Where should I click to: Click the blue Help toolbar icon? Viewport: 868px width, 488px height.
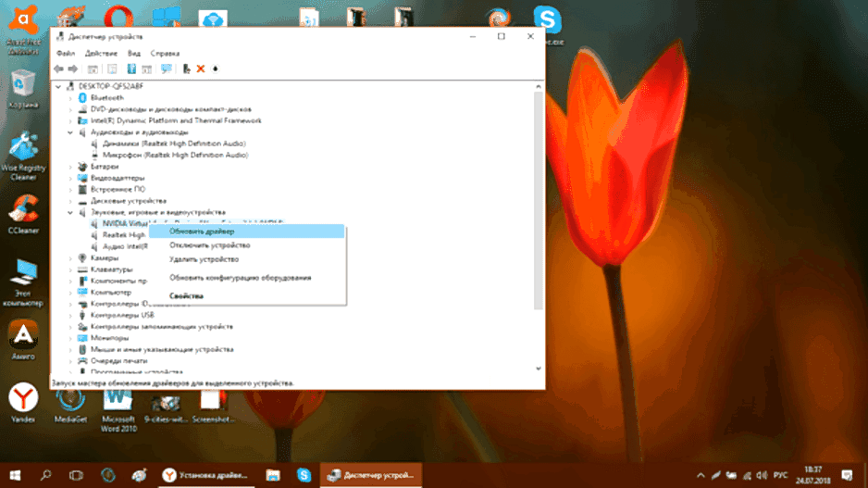(x=131, y=69)
